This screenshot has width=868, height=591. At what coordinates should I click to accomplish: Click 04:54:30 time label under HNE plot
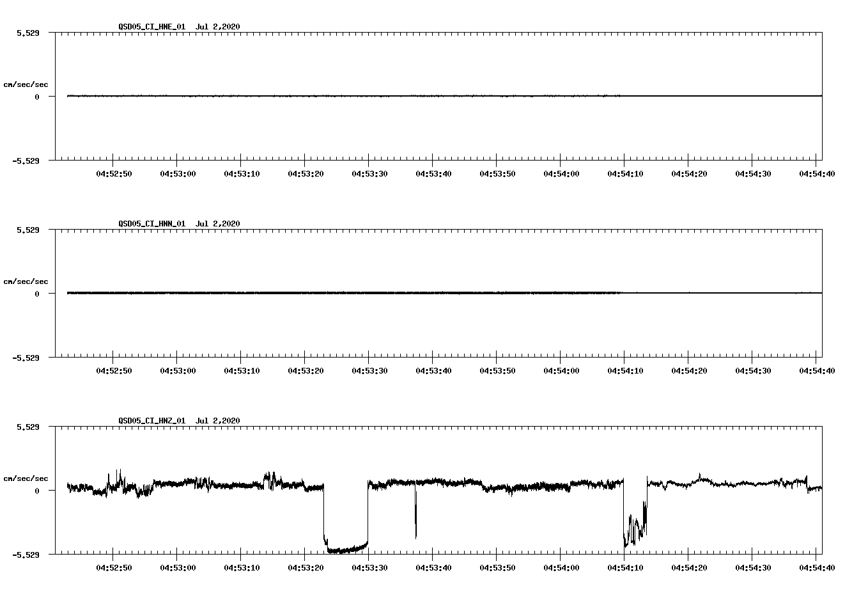click(x=753, y=173)
